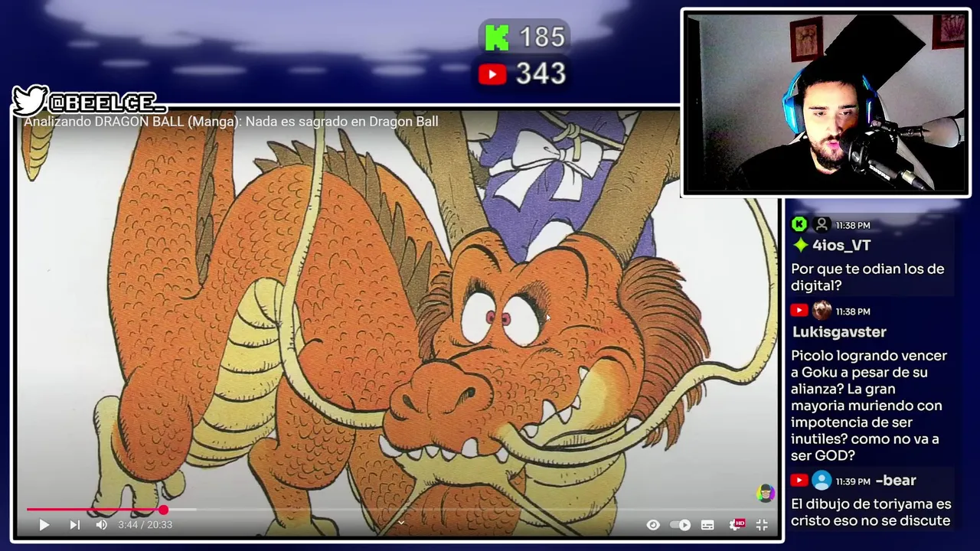Screen dimensions: 980x551
Task: Click the 11:39 PM chat timestamp
Action: (853, 481)
